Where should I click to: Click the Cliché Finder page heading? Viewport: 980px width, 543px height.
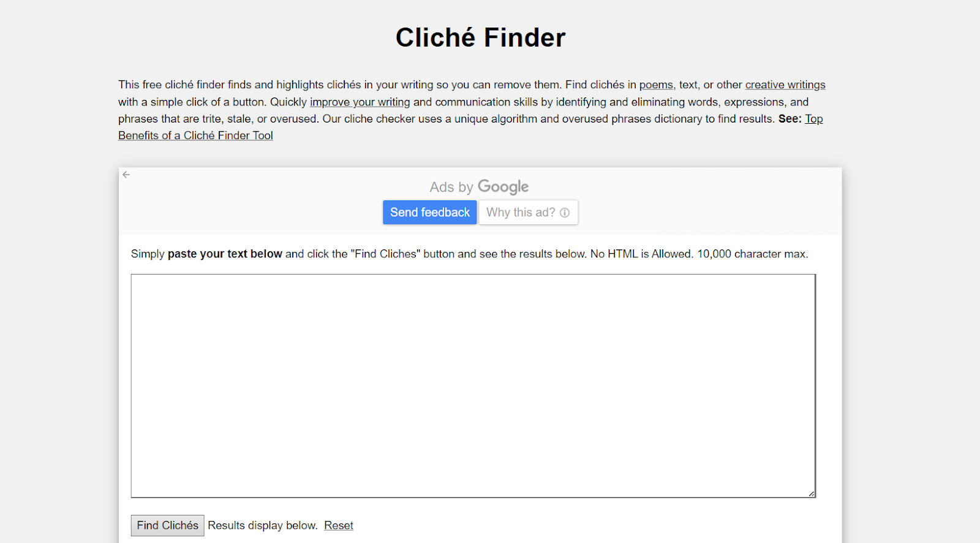coord(481,37)
